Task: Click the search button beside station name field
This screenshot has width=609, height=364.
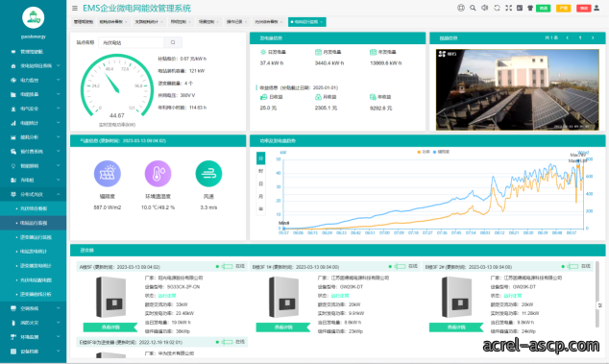Action: point(173,42)
